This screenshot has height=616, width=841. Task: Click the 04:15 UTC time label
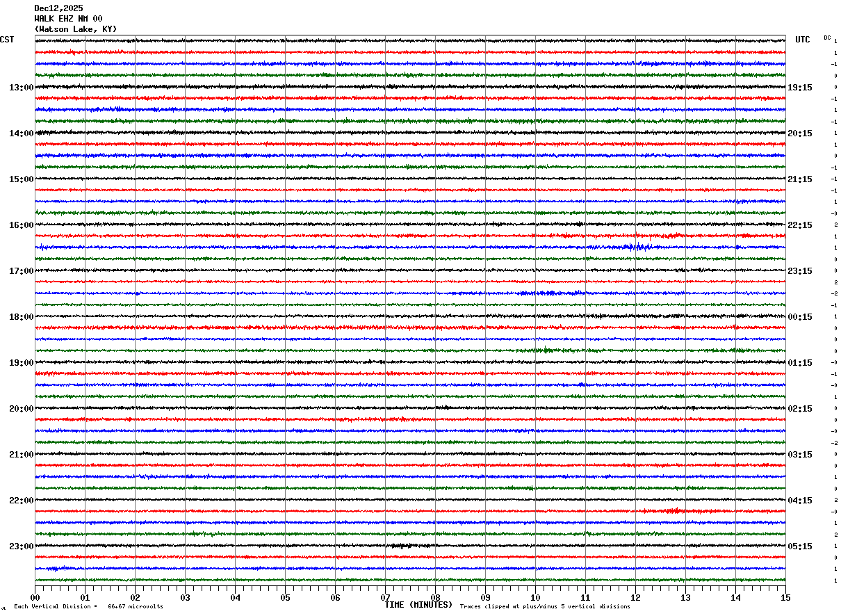click(800, 501)
